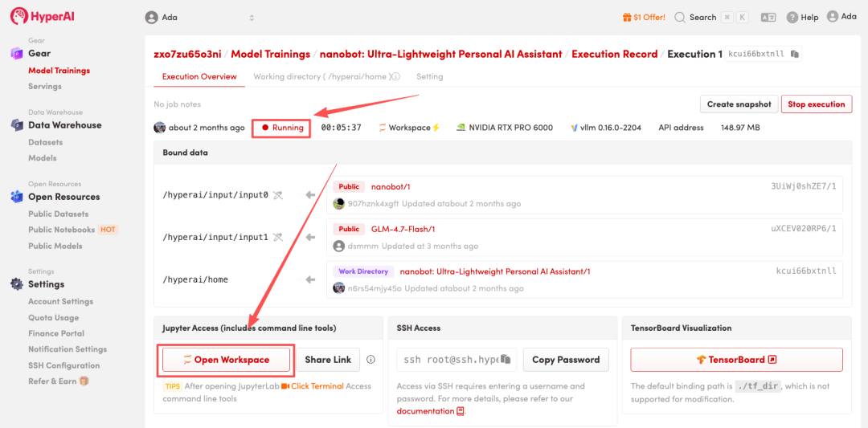868x428 pixels.
Task: Click the $1 Offer! link
Action: [x=650, y=17]
